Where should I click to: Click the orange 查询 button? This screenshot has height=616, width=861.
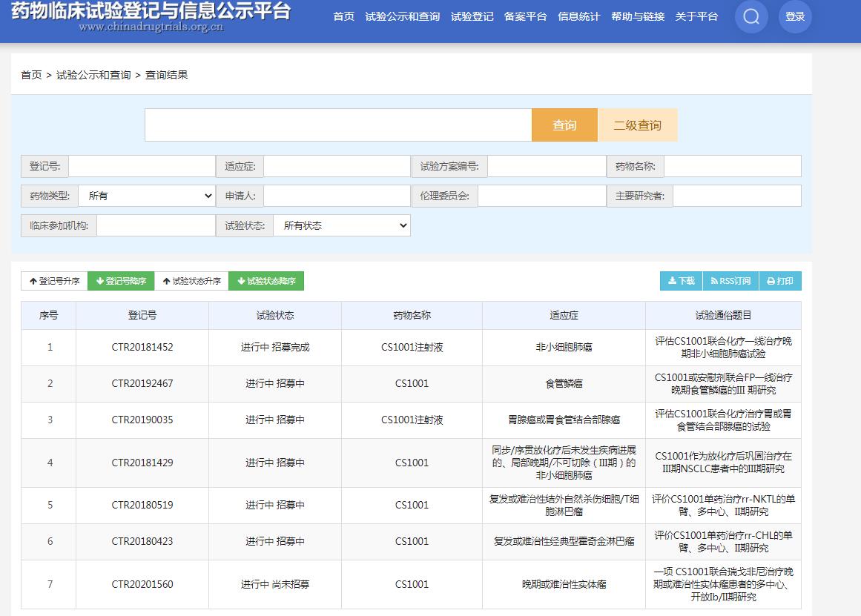pyautogui.click(x=564, y=125)
